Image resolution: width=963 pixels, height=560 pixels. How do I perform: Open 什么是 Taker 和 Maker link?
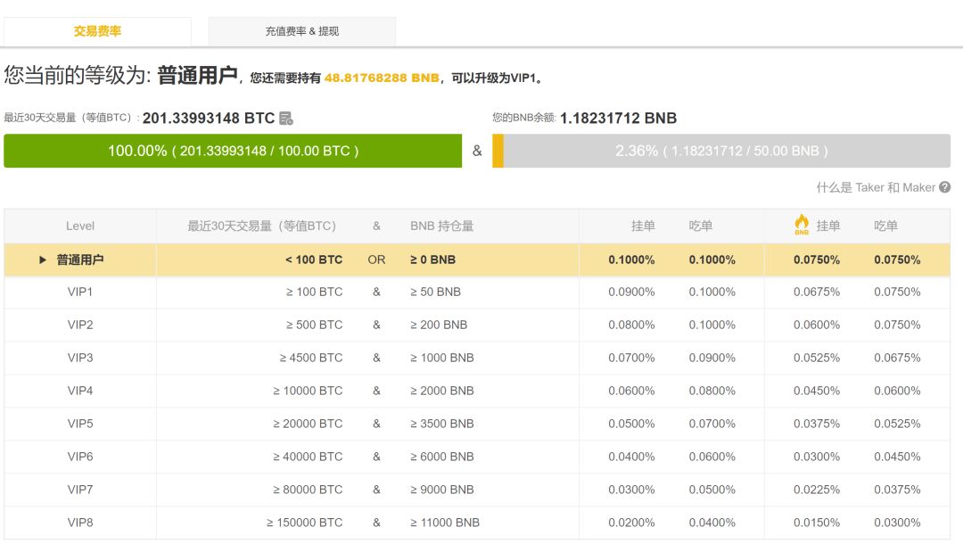tap(876, 187)
